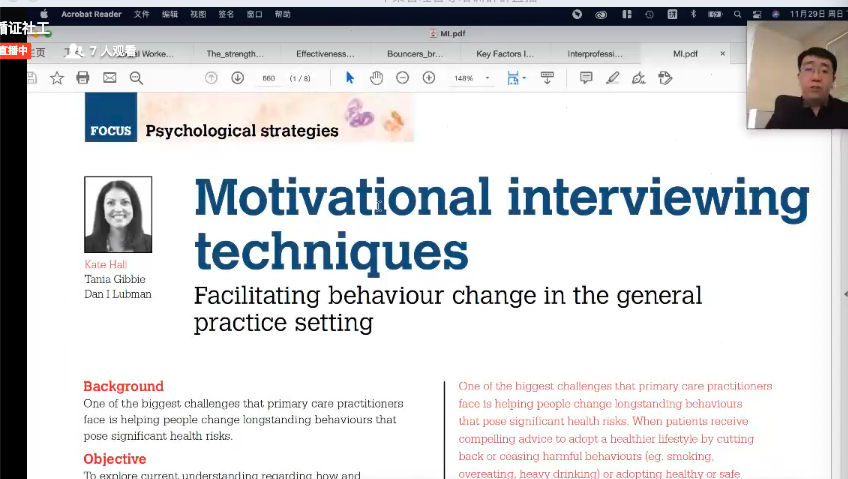Click the Objective heading
848x479 pixels.
tap(115, 459)
